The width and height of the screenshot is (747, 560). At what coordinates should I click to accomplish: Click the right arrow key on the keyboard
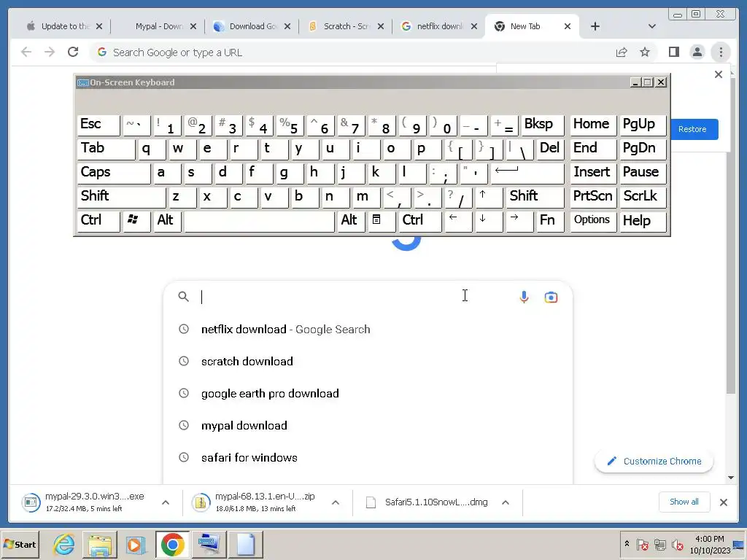519,220
